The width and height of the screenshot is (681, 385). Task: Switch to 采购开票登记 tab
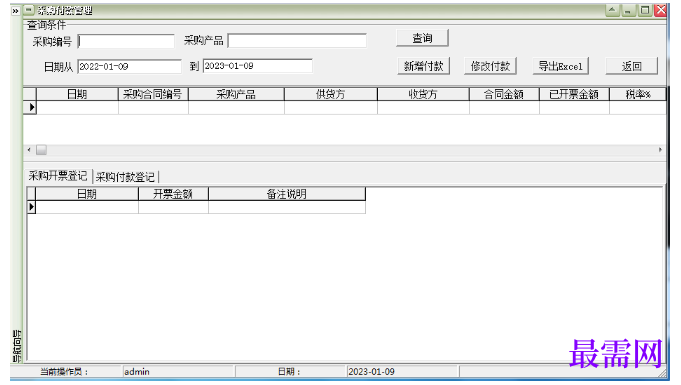coord(58,176)
